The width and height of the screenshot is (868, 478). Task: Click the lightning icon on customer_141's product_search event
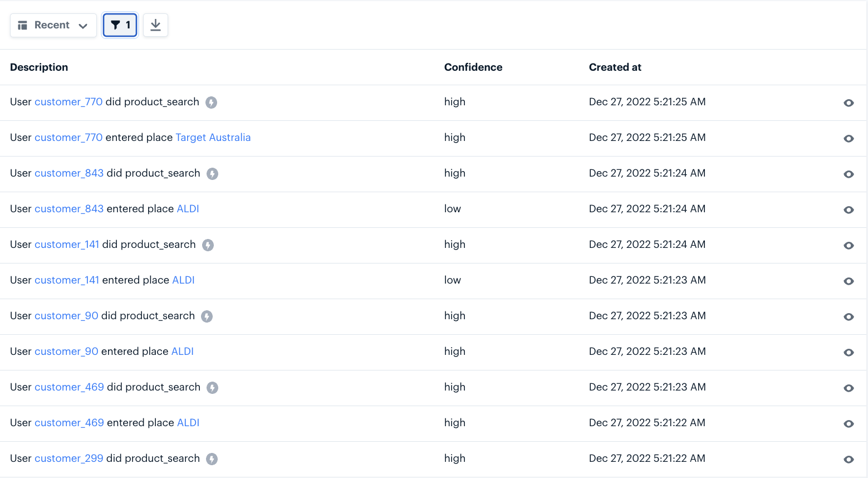point(208,245)
